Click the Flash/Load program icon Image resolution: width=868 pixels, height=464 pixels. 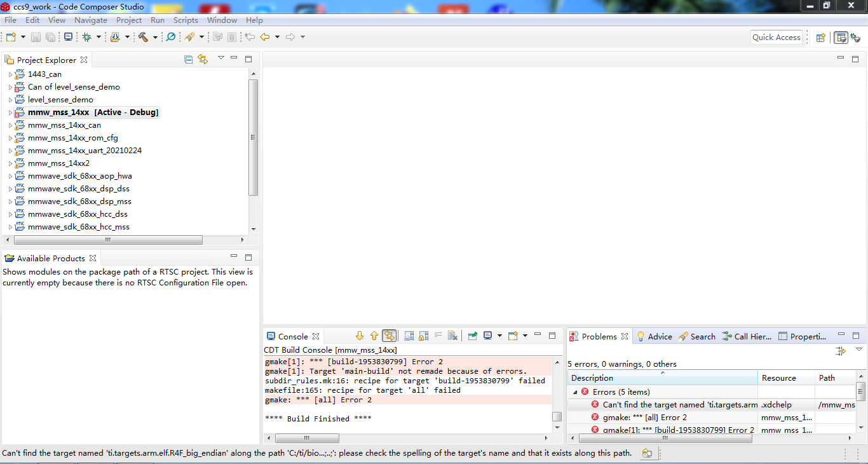tap(115, 37)
